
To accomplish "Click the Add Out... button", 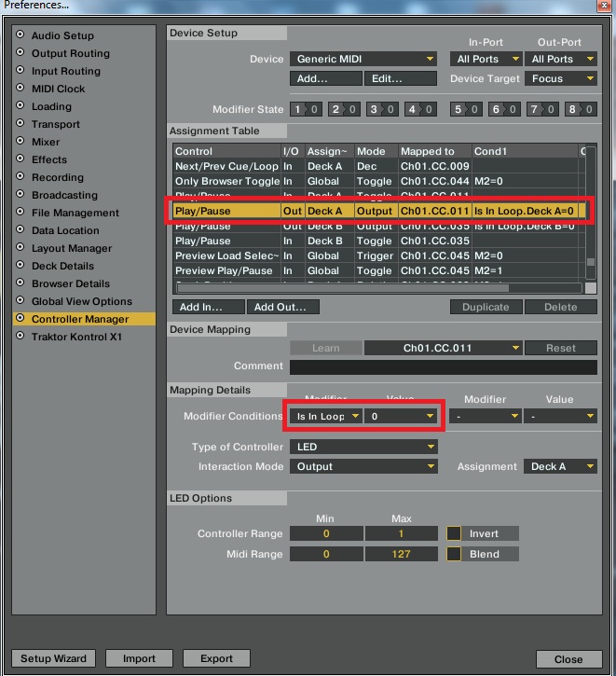I will pyautogui.click(x=283, y=307).
